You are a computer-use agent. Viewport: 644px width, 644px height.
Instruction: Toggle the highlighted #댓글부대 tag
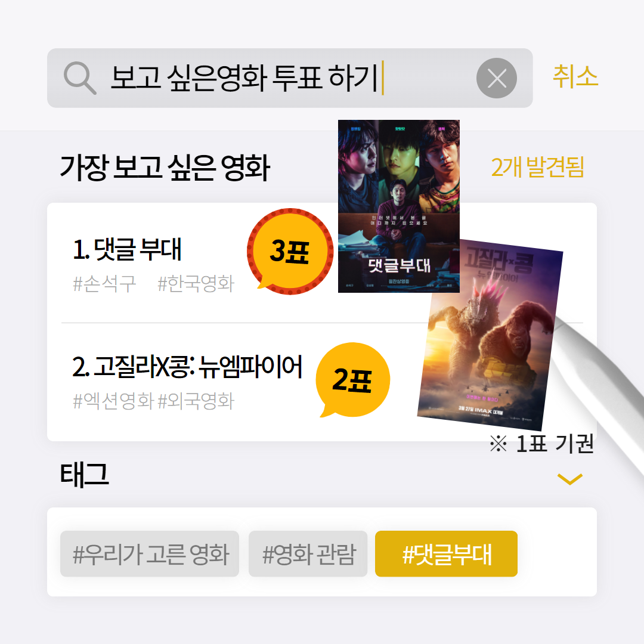point(446,553)
